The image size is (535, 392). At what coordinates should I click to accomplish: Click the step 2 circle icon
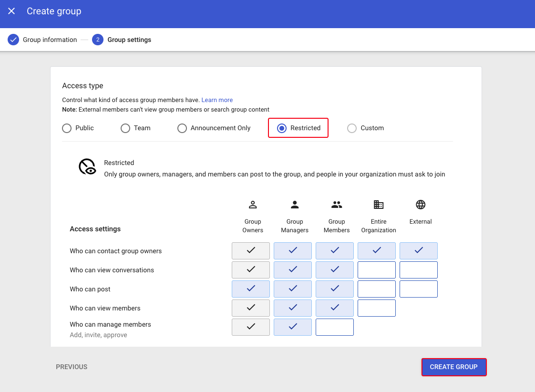coord(98,40)
